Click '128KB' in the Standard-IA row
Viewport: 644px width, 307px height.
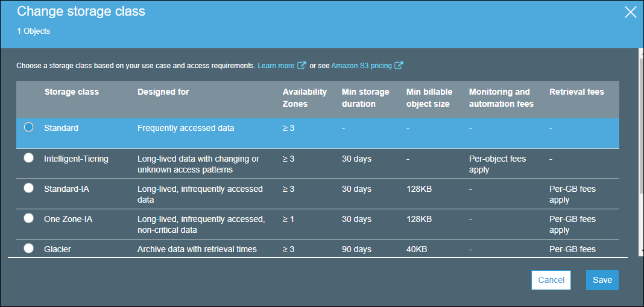(x=419, y=189)
